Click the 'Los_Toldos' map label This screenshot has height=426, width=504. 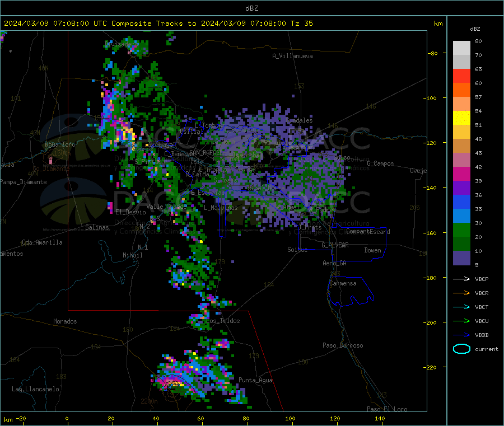(223, 321)
